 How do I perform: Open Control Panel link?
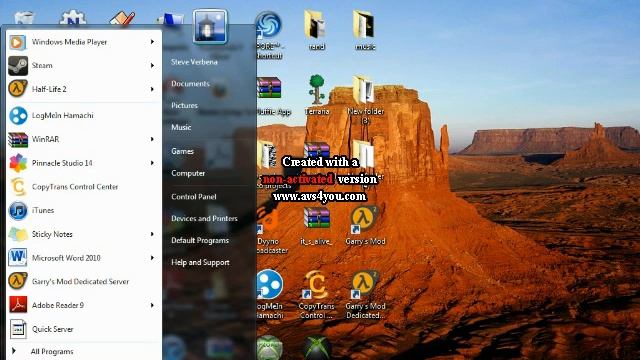point(194,197)
